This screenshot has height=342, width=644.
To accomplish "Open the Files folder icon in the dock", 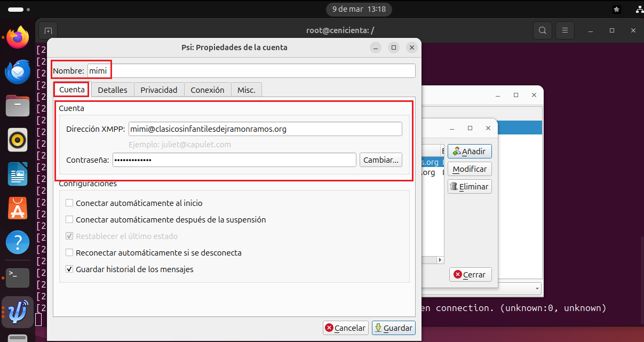I will tap(17, 106).
